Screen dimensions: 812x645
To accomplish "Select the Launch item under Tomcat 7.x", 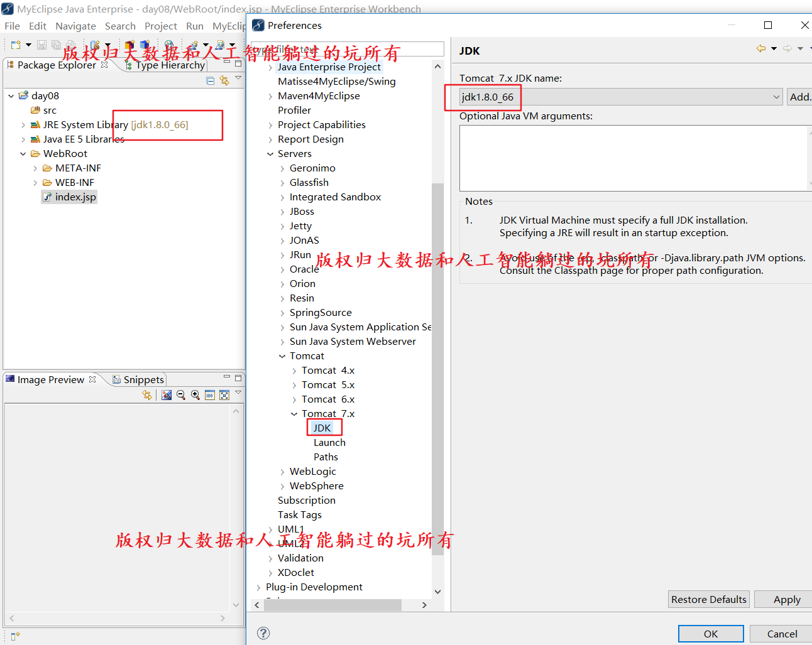I will (329, 443).
